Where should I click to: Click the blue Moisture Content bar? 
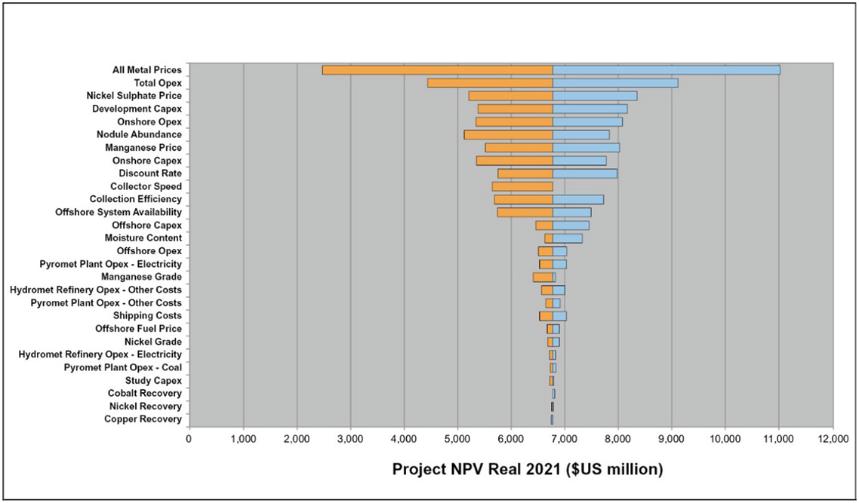tap(567, 238)
